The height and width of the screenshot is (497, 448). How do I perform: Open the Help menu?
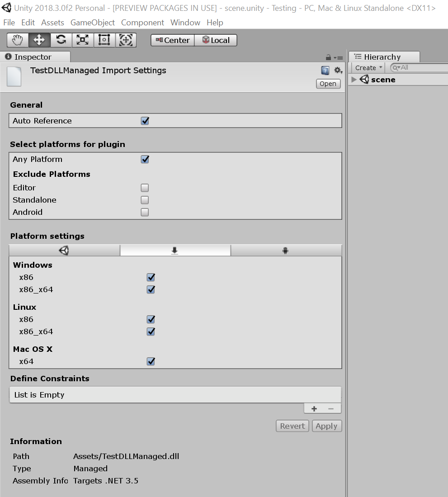pos(215,23)
